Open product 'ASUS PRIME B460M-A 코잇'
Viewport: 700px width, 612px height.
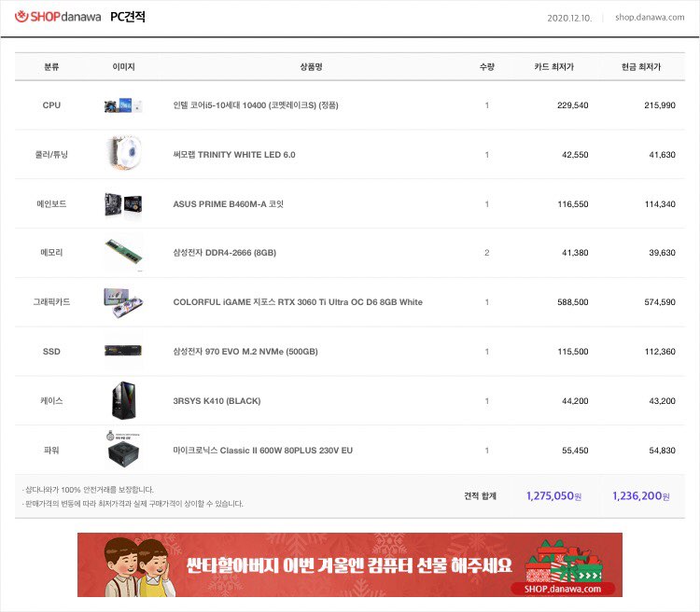coord(228,204)
